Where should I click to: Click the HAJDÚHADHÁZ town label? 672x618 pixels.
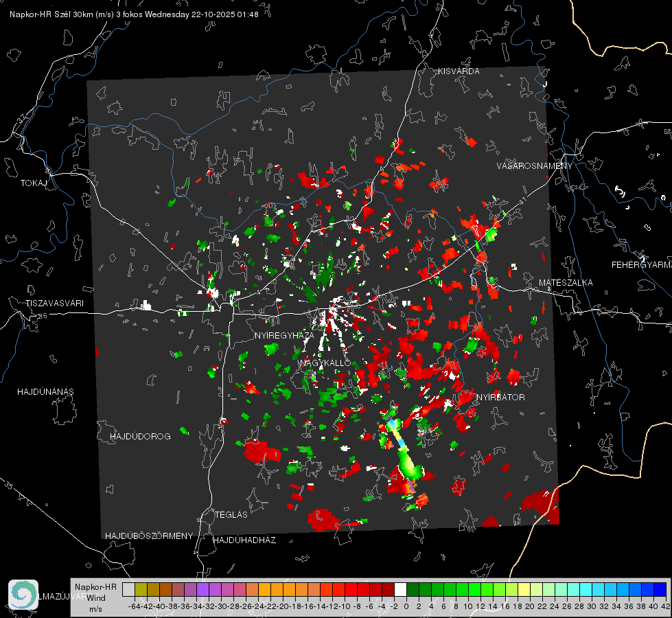(244, 540)
